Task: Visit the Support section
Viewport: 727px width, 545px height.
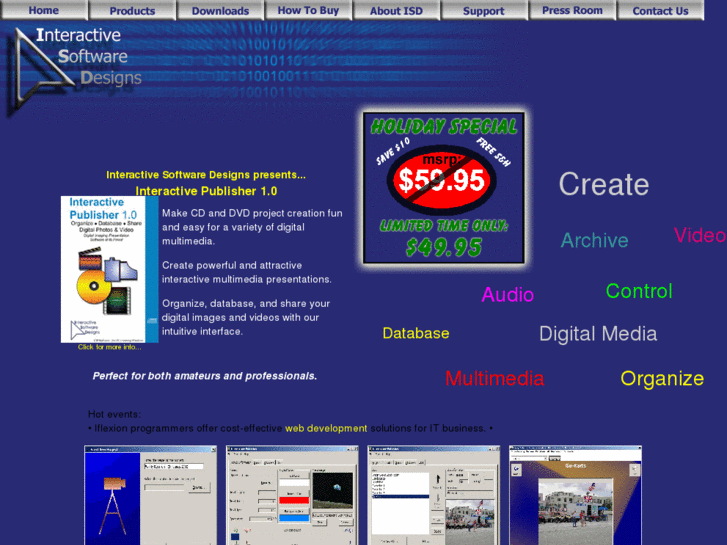Action: point(484,10)
